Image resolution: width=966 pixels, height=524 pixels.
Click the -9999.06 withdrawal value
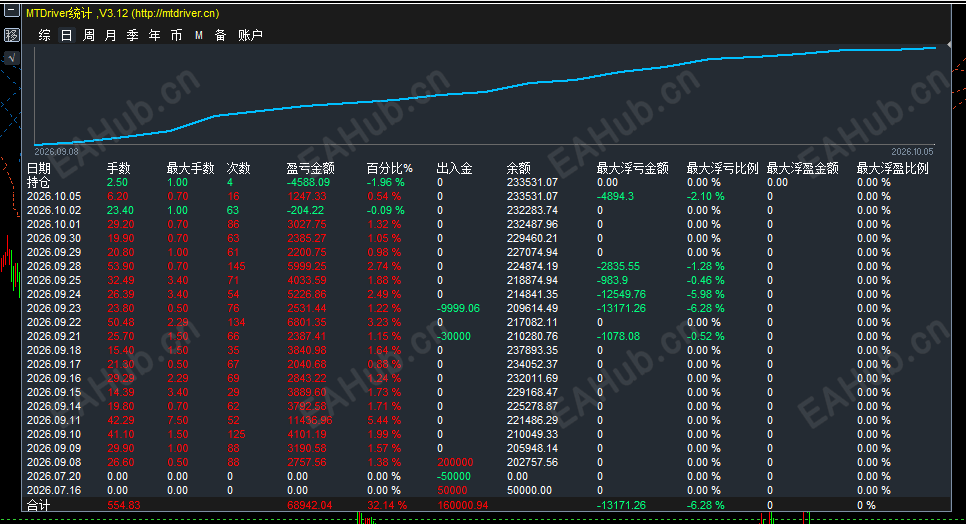pos(458,308)
